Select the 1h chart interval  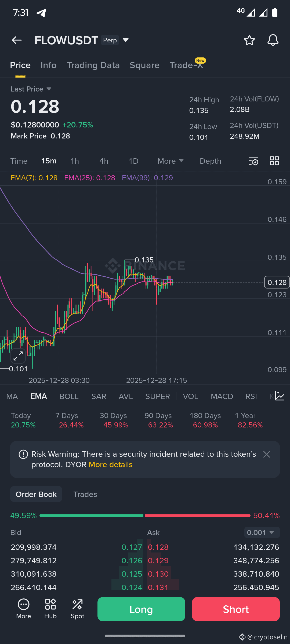coord(75,161)
